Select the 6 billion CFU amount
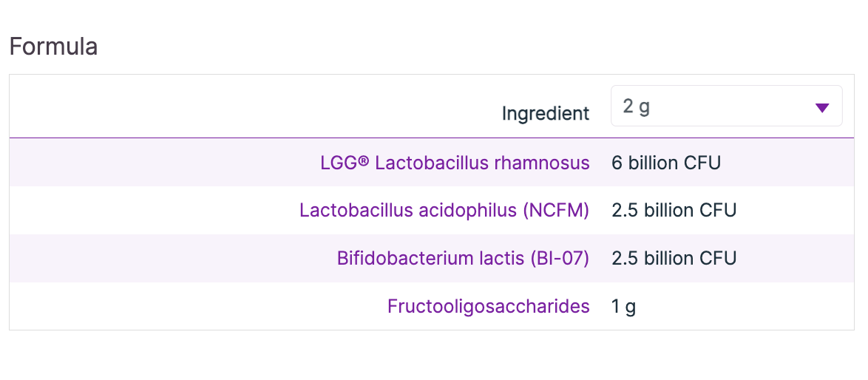 click(666, 163)
